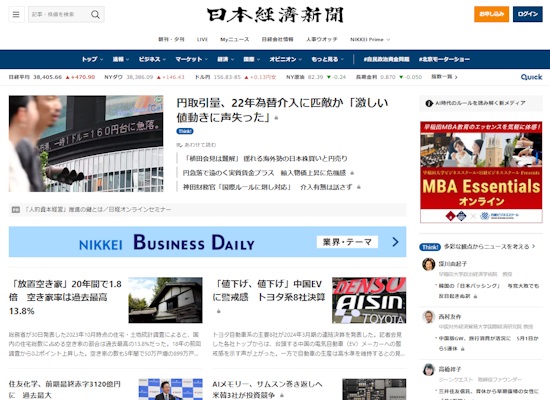Click the Think! badge under main headline

tap(185, 131)
